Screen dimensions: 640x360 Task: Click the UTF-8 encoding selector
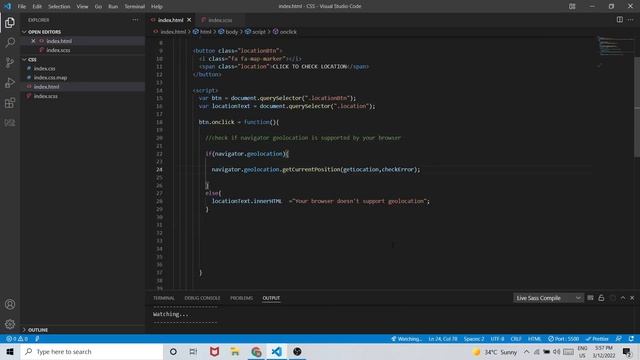point(497,339)
